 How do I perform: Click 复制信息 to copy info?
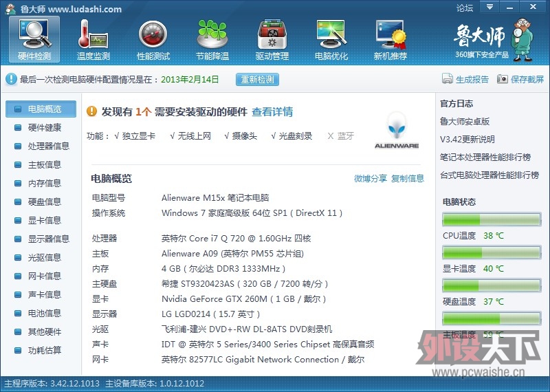pyautogui.click(x=408, y=178)
